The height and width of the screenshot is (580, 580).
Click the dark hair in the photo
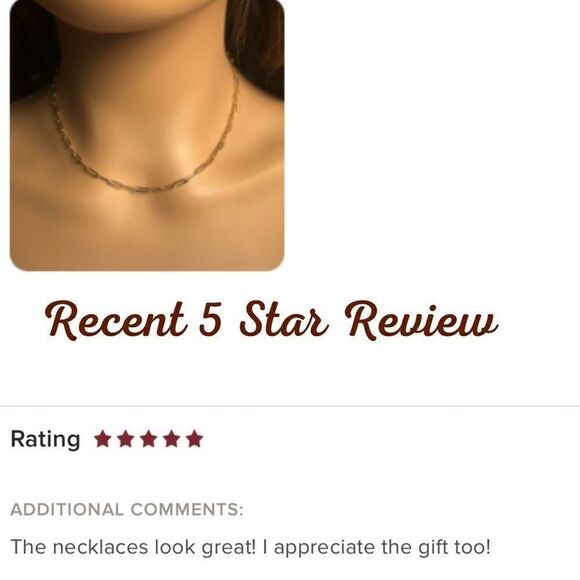coord(257,44)
